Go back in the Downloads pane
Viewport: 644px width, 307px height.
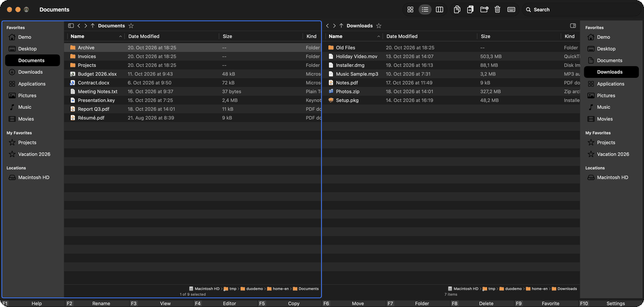[x=327, y=26]
